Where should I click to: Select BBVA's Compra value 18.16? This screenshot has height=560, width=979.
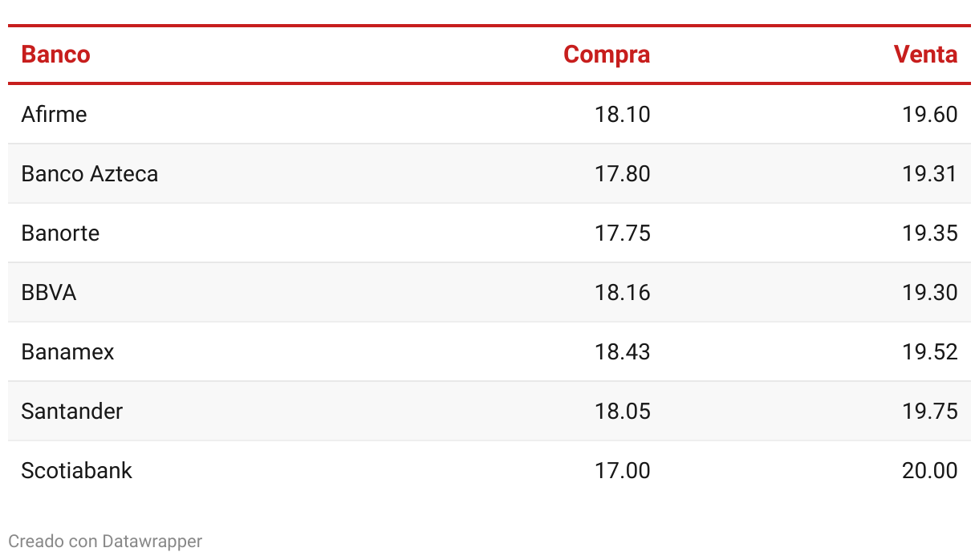(x=623, y=292)
